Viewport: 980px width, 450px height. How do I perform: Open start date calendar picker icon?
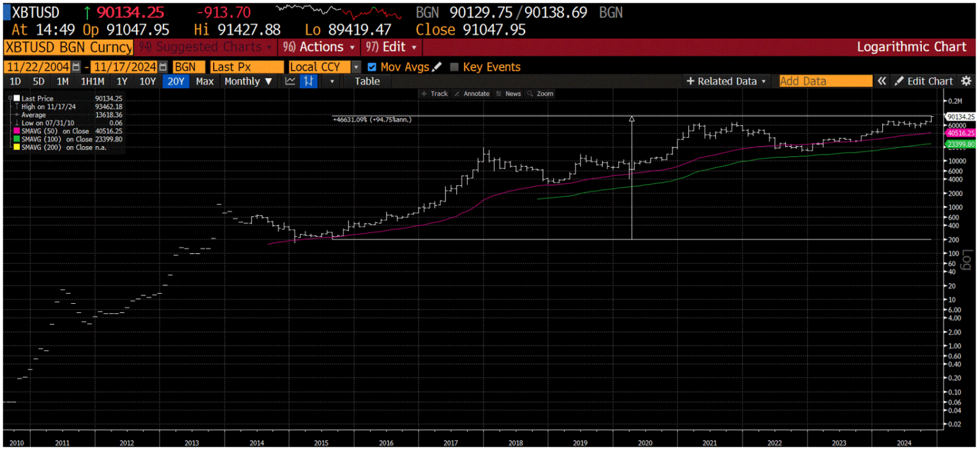77,67
